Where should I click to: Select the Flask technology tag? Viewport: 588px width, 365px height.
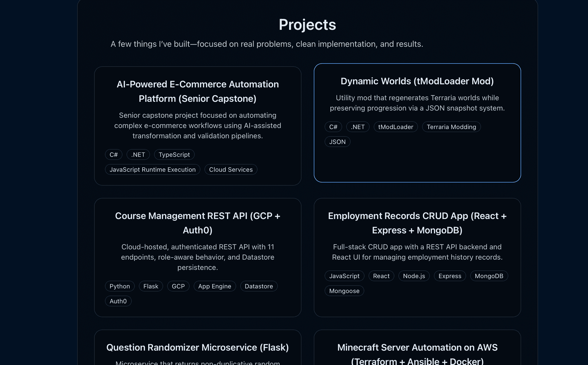[151, 286]
